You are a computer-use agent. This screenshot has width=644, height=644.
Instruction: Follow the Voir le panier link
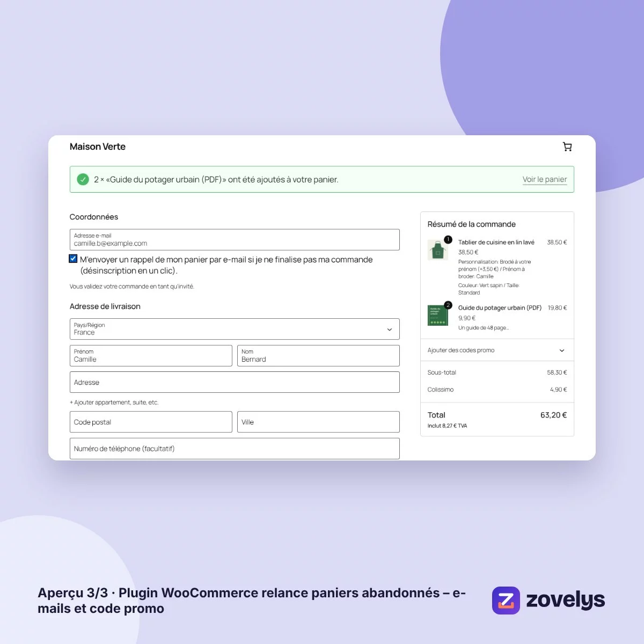(x=545, y=179)
